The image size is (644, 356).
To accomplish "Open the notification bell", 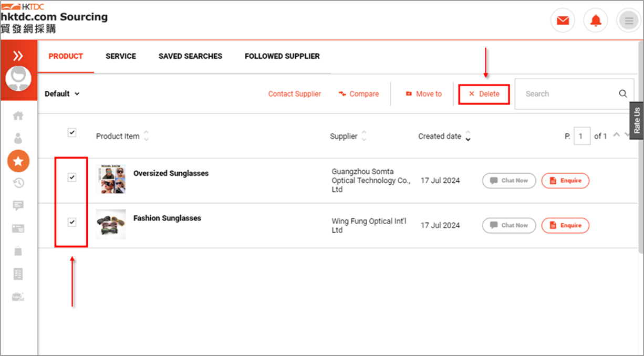I will pyautogui.click(x=596, y=21).
